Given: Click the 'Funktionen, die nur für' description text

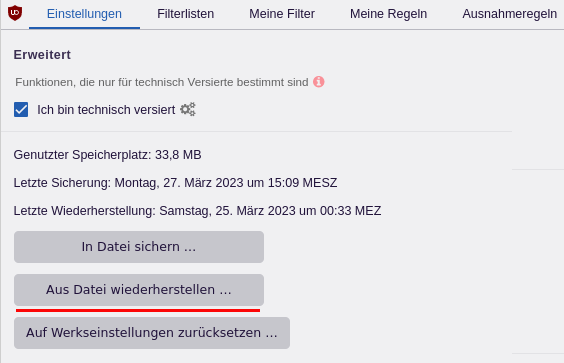Looking at the screenshot, I should 162,82.
